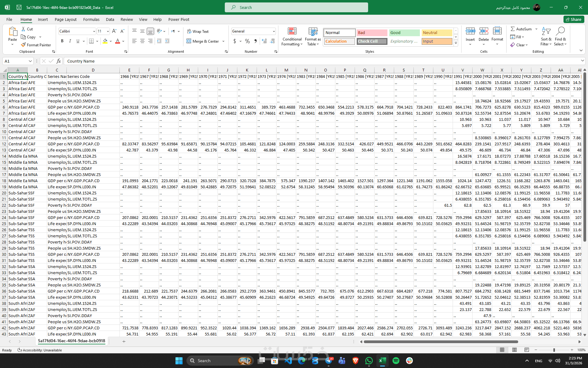Viewport: 588px width, 368px height.
Task: Open WhatsApp from the taskbar
Action: coord(369,361)
